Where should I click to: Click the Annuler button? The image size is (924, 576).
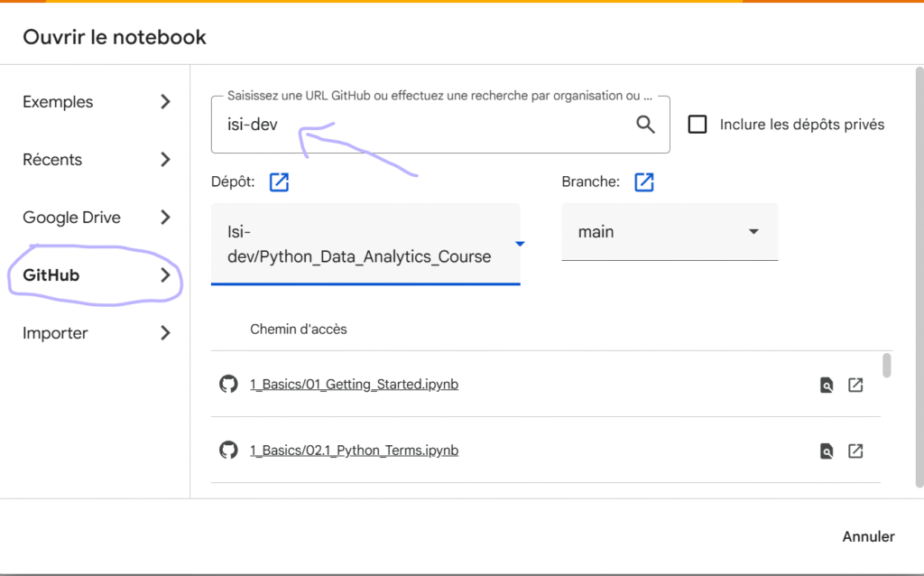point(868,536)
